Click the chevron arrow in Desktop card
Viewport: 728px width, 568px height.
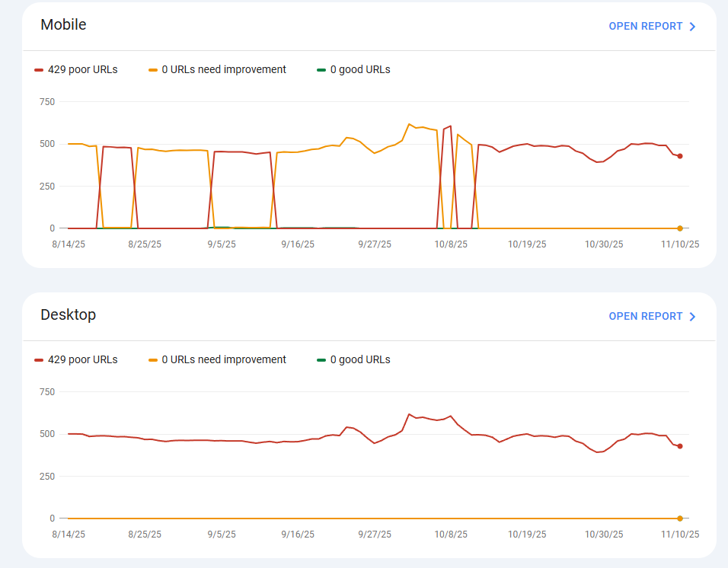coord(692,317)
